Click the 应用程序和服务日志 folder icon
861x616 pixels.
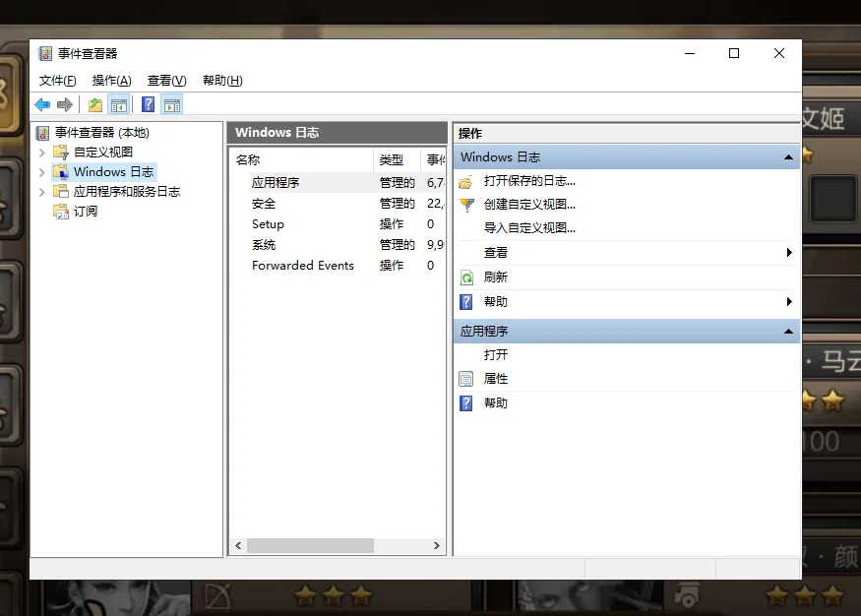tap(61, 192)
